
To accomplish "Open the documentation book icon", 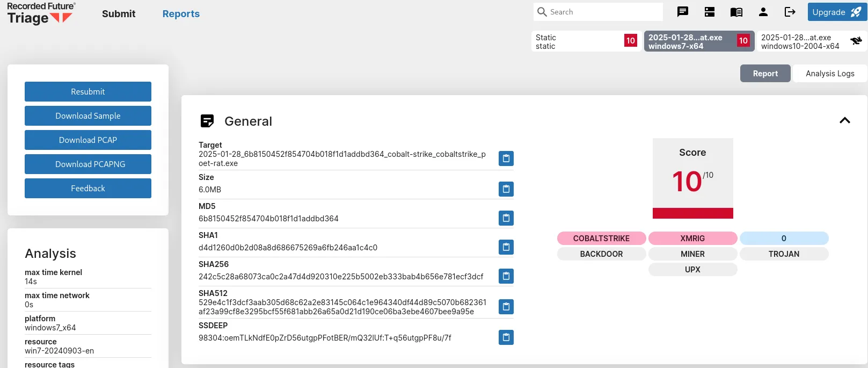I will [x=736, y=12].
